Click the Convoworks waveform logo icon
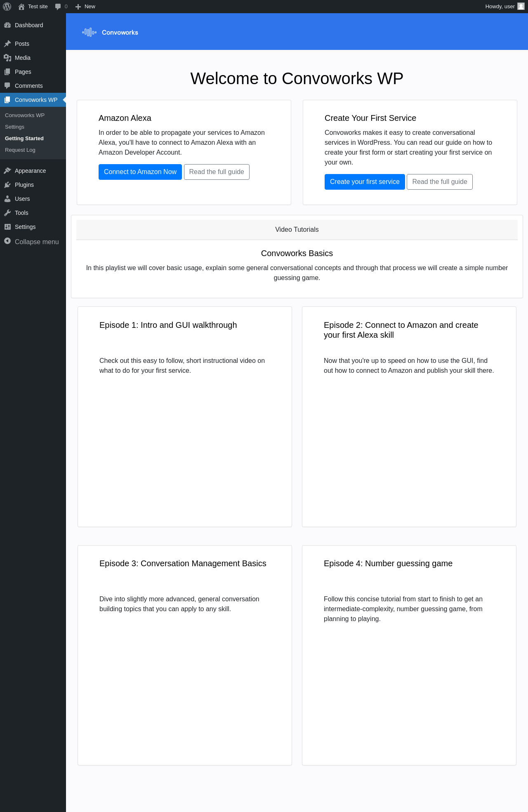 click(x=89, y=32)
